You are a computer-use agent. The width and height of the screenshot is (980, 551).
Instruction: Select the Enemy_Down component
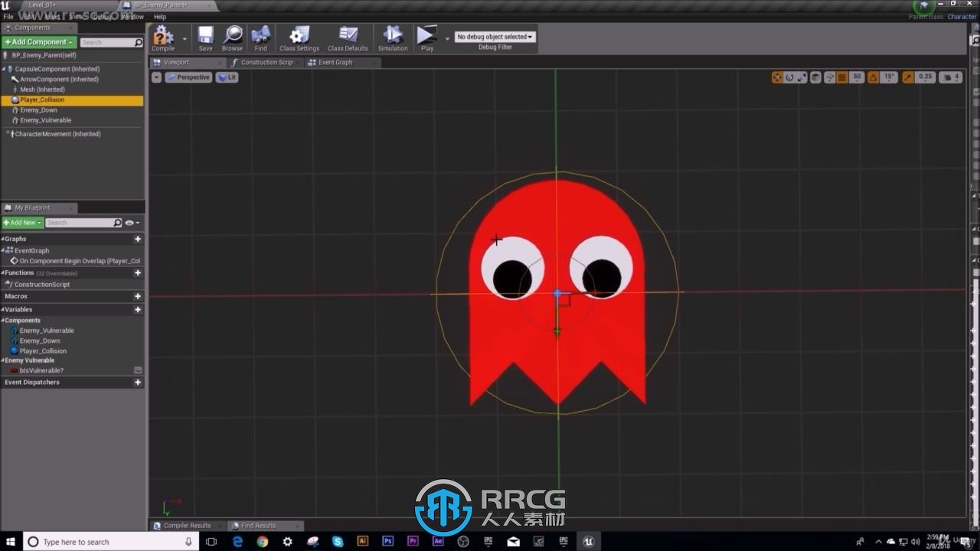click(39, 110)
